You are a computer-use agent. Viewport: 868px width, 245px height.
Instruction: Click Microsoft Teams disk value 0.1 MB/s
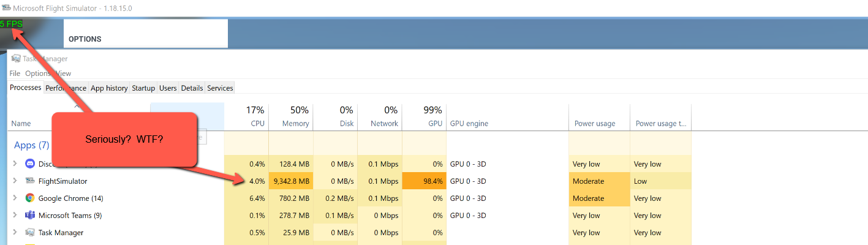pos(336,216)
